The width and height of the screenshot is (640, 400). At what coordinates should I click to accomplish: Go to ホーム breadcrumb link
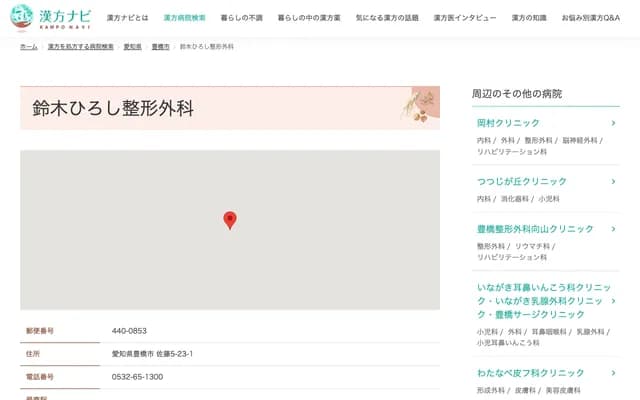point(29,47)
